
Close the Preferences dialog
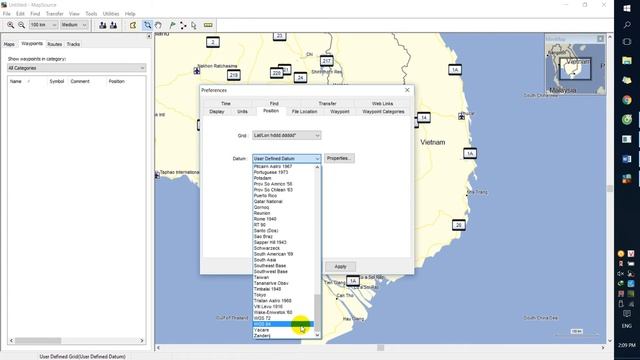click(407, 90)
